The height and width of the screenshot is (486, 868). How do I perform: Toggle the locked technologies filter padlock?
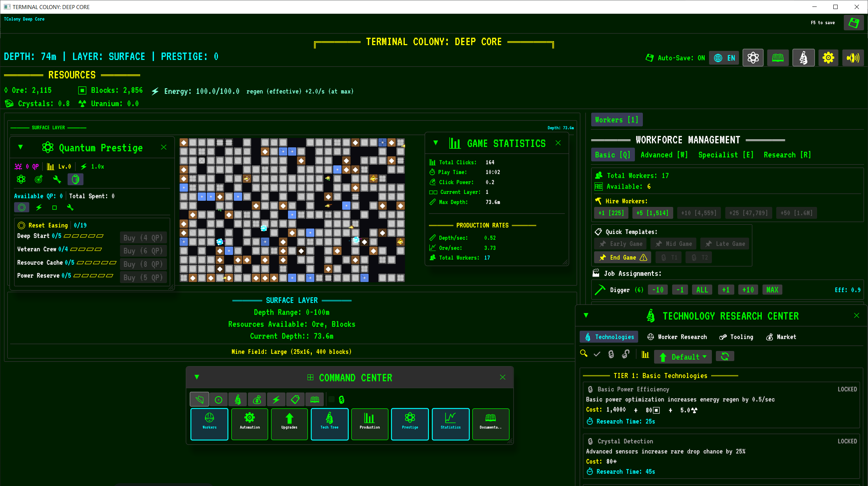tap(611, 354)
